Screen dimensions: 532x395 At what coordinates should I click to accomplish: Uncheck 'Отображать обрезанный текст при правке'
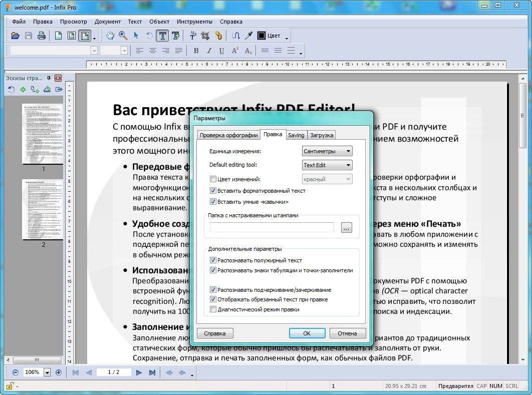click(x=213, y=299)
